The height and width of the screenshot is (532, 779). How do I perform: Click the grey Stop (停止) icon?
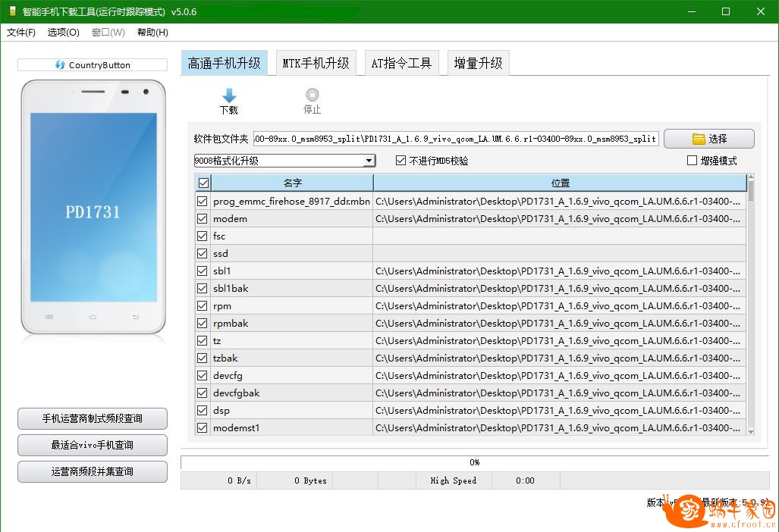pyautogui.click(x=312, y=94)
